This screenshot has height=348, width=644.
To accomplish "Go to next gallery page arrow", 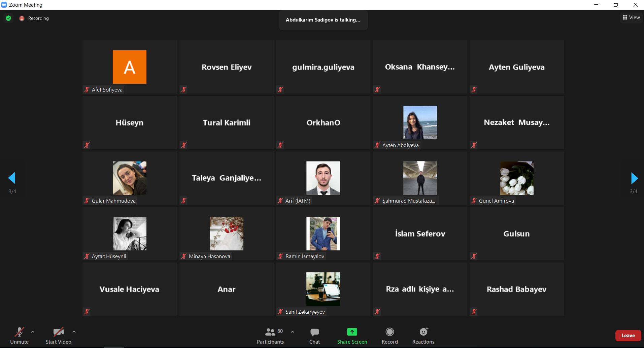I will point(634,178).
